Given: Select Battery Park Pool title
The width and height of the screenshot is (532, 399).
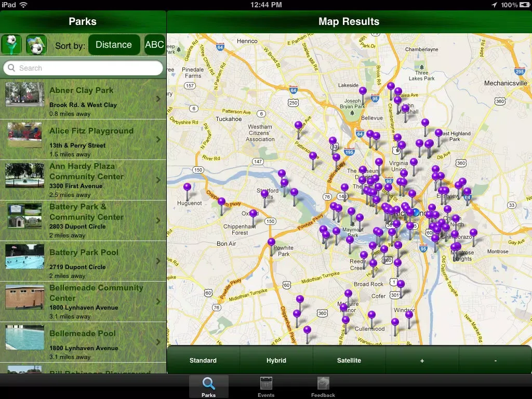Looking at the screenshot, I should 84,252.
